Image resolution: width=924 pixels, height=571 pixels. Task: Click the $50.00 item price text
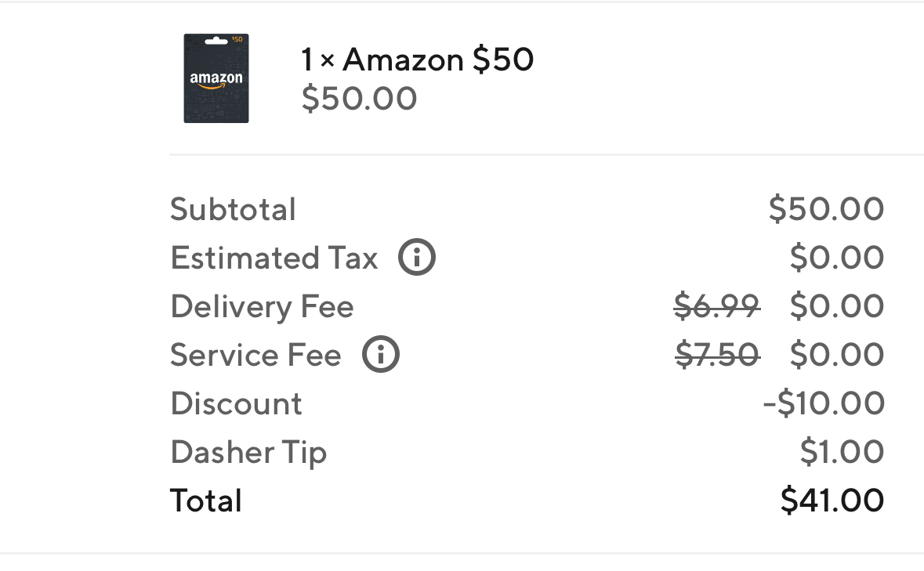click(x=359, y=99)
